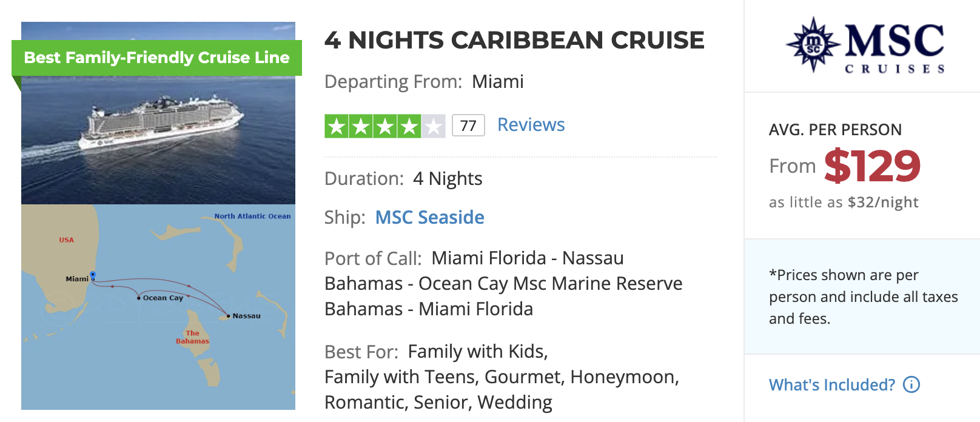Click the fifth unfilled rating star
The width and height of the screenshot is (980, 422).
433,125
